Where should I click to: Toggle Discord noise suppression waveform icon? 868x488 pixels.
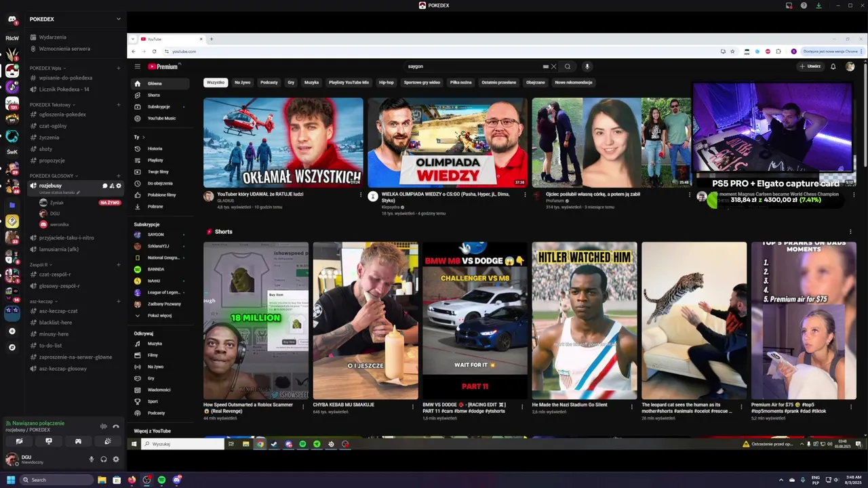click(x=104, y=426)
